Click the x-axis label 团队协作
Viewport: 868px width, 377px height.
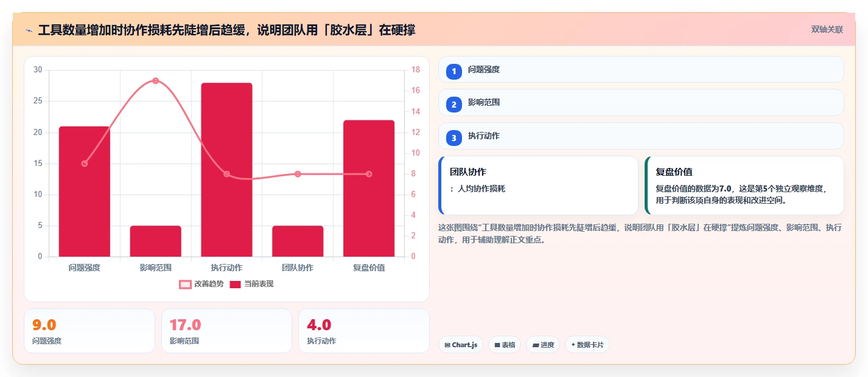(298, 268)
